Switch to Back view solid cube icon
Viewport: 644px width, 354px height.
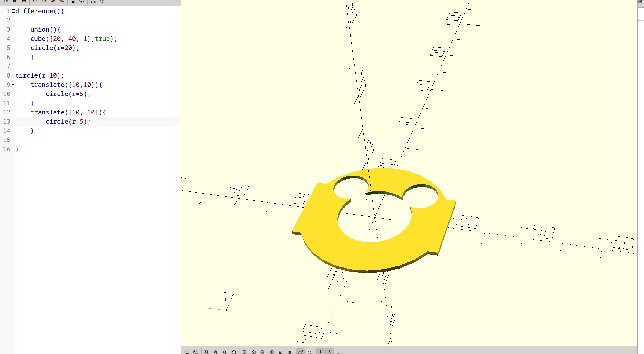289,352
